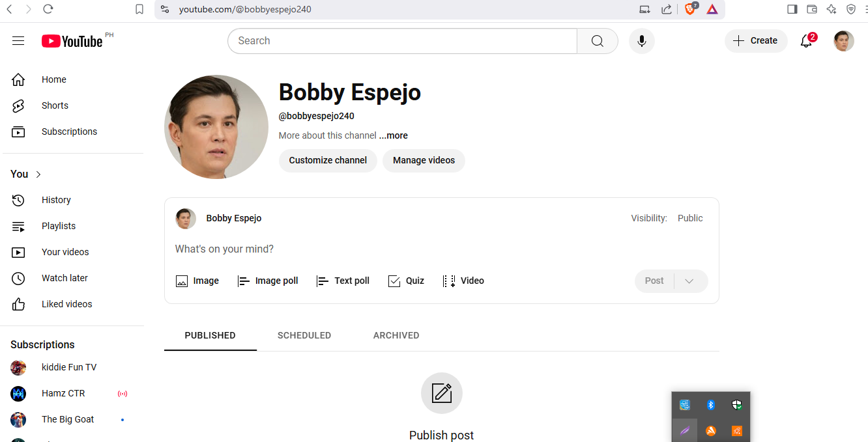Viewport: 868px width, 442px height.
Task: Expand the Post options dropdown arrow
Action: (x=689, y=281)
